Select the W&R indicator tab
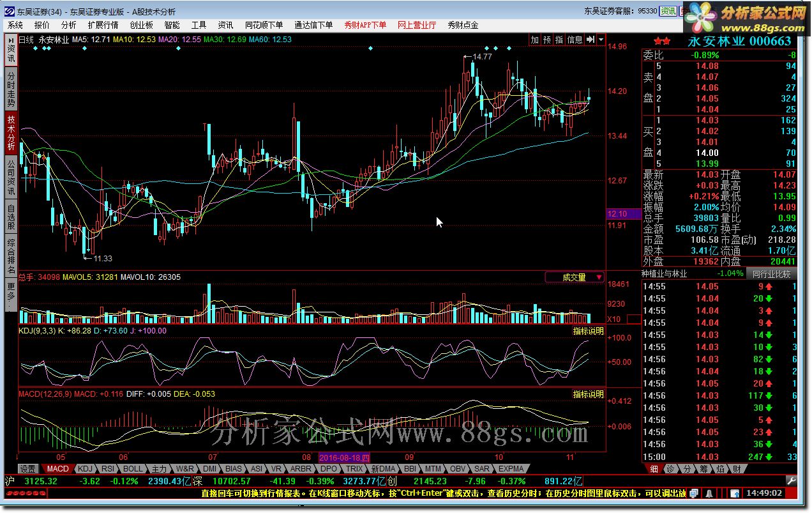Screen dimensions: 812x513 185,469
